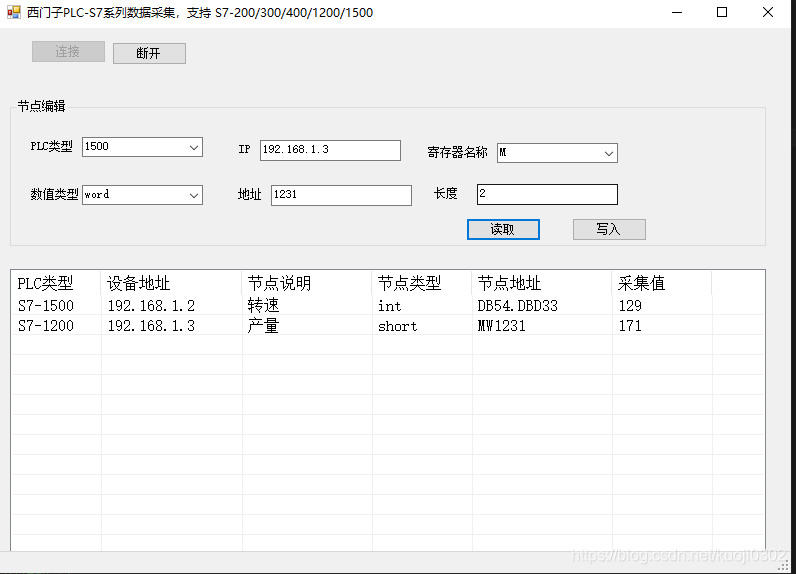Screen dimensions: 796x574
Task: Click the 长度 input field with 2
Action: point(547,194)
